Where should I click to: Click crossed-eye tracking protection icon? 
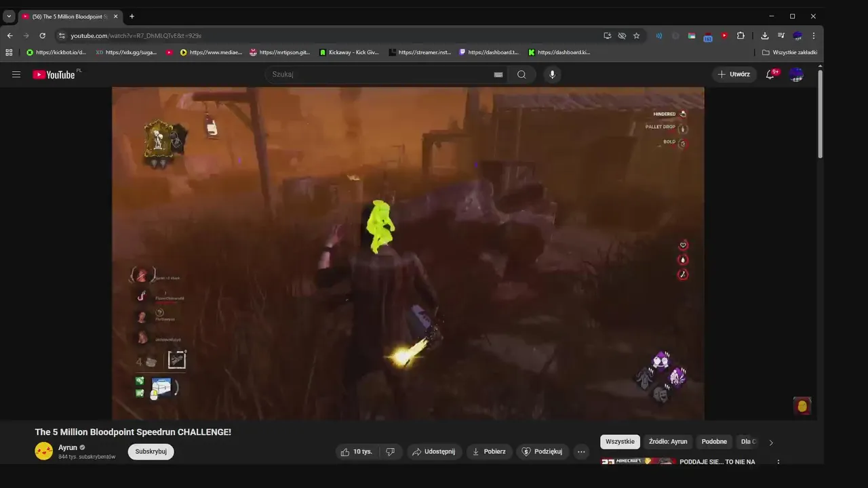coord(622,35)
